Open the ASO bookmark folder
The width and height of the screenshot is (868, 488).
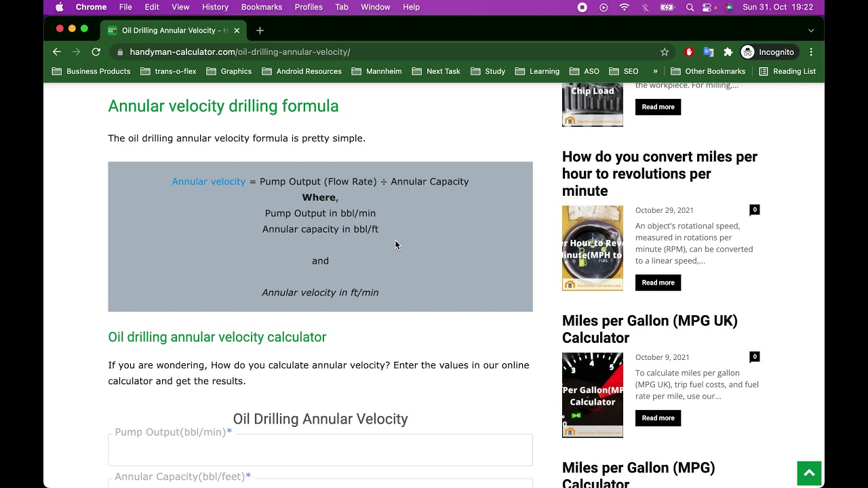click(x=585, y=71)
